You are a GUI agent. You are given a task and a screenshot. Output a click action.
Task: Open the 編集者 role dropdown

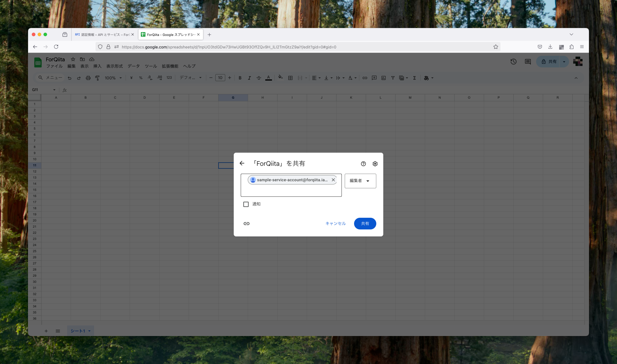coord(360,181)
